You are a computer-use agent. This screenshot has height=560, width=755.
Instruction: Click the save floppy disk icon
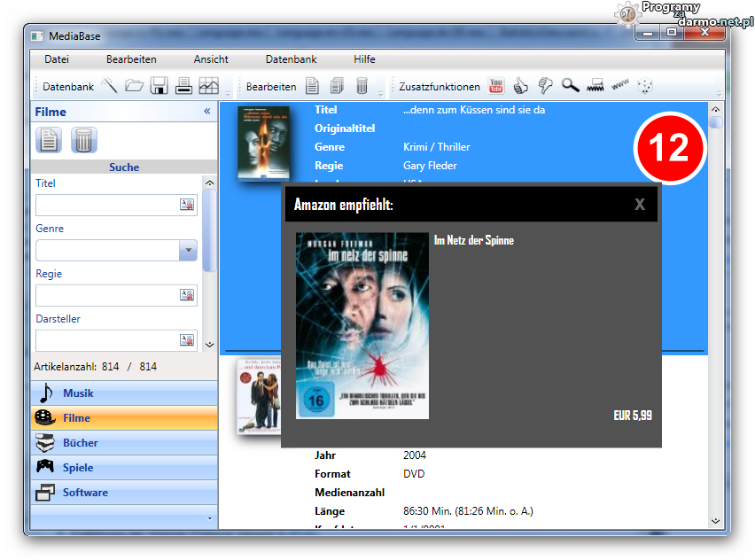pos(159,86)
